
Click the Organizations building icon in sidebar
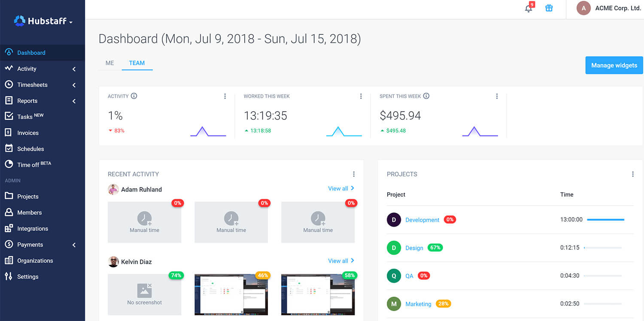(x=9, y=260)
